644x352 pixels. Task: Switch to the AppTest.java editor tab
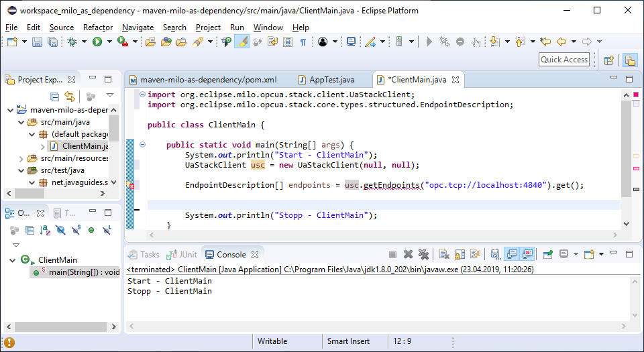click(x=331, y=80)
